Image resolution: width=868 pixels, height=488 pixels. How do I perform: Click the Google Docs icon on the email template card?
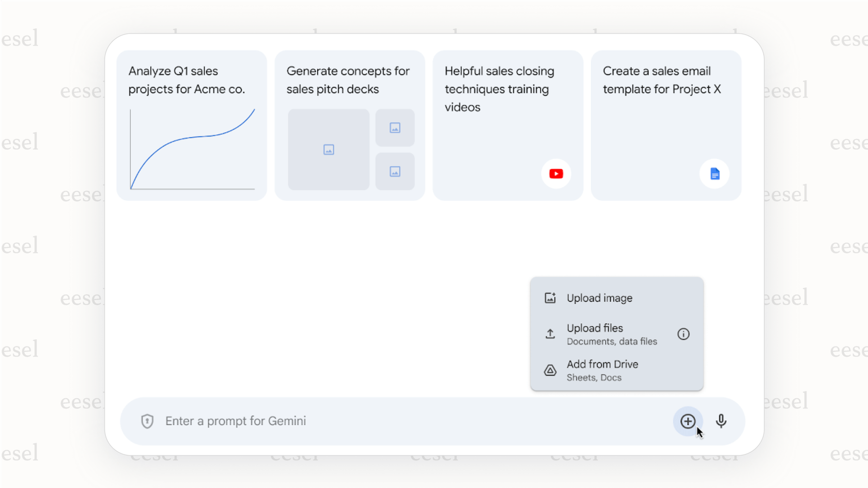coord(715,174)
